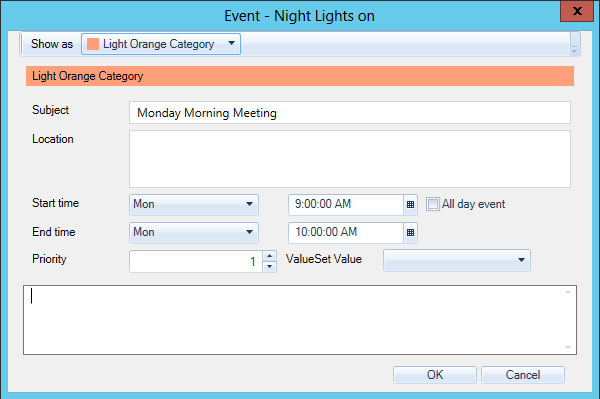
Task: Click the large notes text area
Action: click(x=300, y=320)
